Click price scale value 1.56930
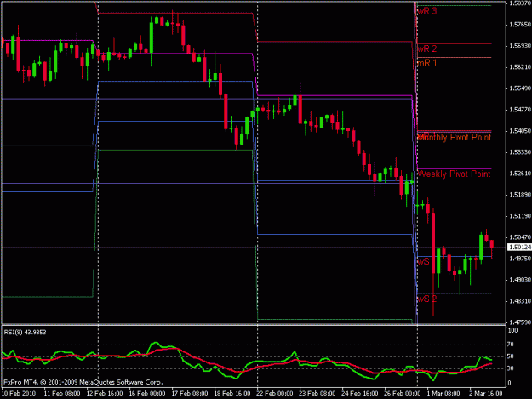Image resolution: width=532 pixels, height=399 pixels. point(520,46)
